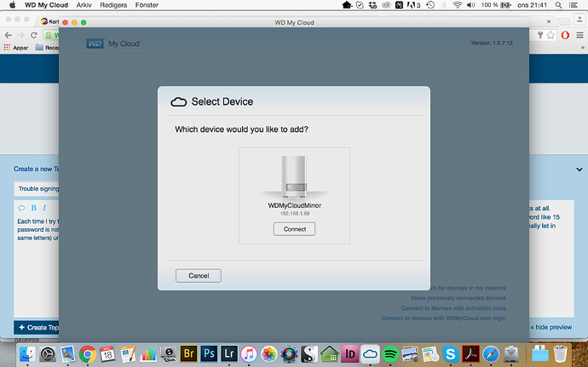Toggle bold formatting in the forum editor
Image resolution: width=588 pixels, height=367 pixels.
34,208
